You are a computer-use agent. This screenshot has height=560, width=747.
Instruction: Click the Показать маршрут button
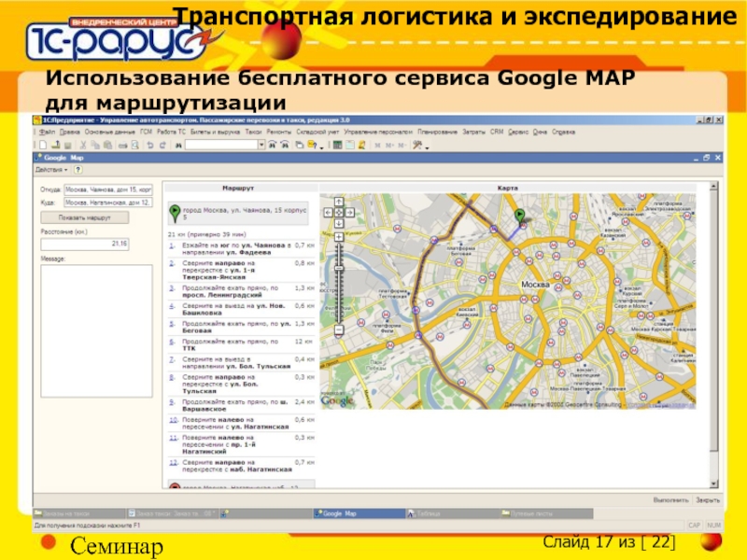click(x=84, y=217)
